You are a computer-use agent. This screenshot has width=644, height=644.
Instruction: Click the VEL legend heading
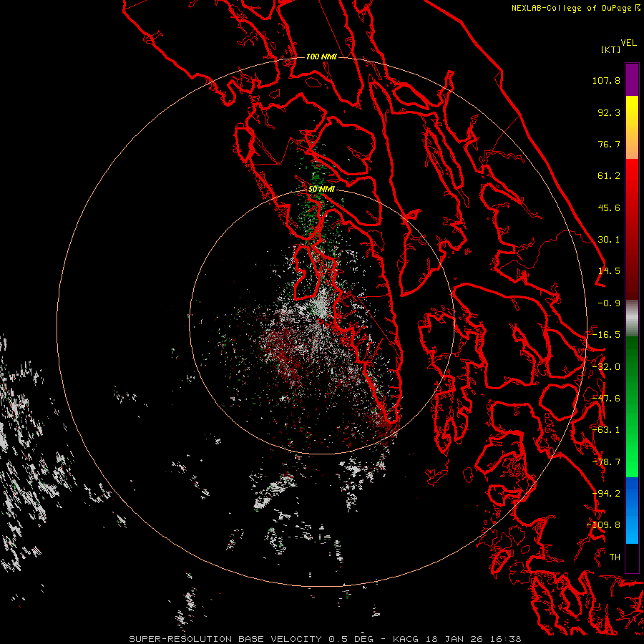pyautogui.click(x=628, y=43)
